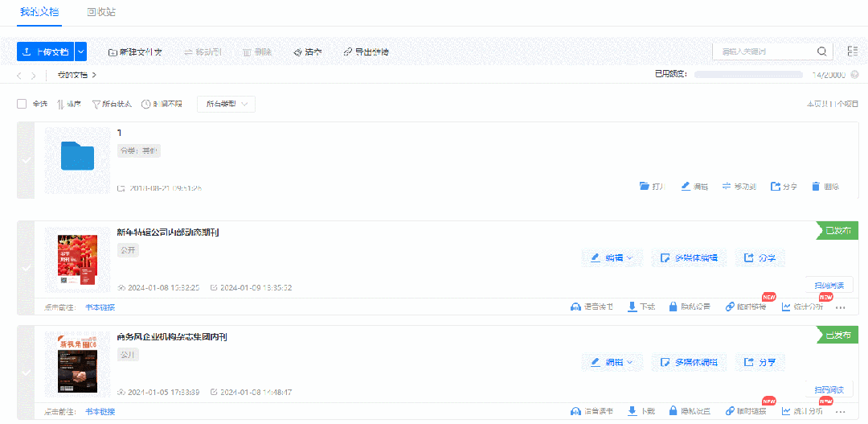Click 临时链接 link icon for 新年特辑 document
Image resolution: width=868 pixels, height=424 pixels.
(x=730, y=307)
